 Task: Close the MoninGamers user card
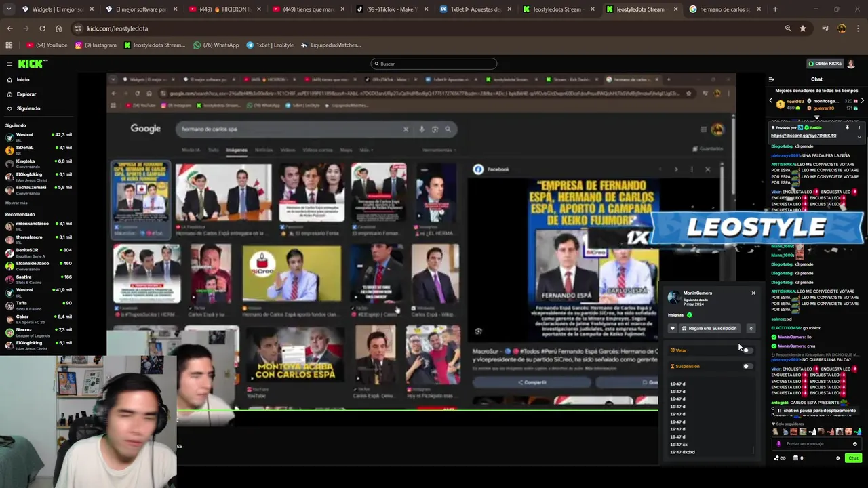click(x=753, y=293)
